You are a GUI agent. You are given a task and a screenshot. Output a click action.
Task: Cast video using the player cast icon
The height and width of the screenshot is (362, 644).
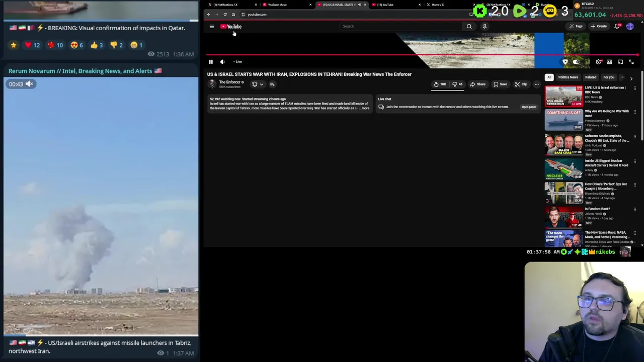click(x=620, y=62)
